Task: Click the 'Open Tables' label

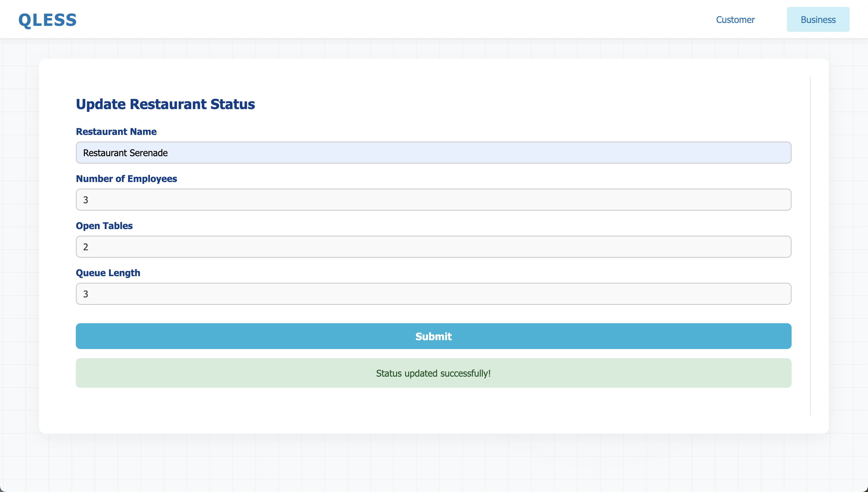Action: pyautogui.click(x=104, y=226)
